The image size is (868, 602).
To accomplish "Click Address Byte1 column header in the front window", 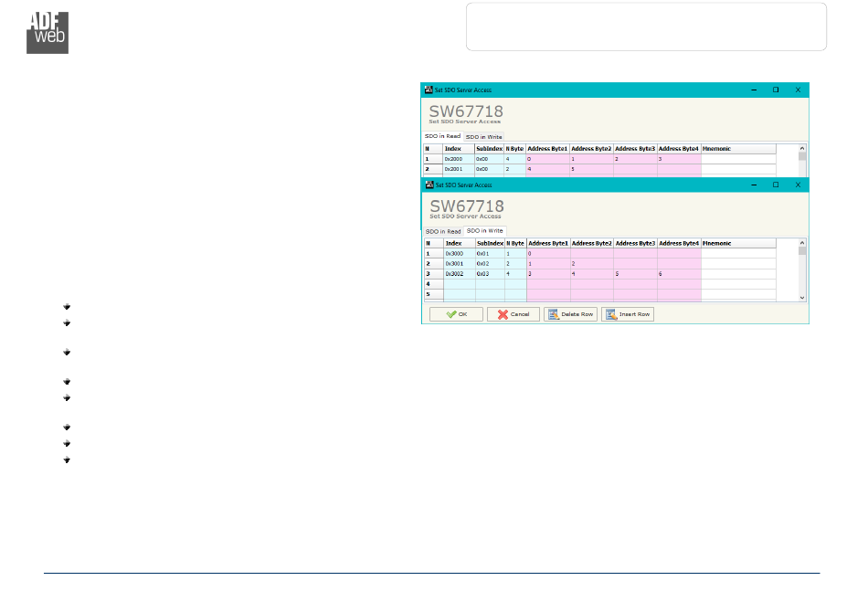I will [x=548, y=244].
